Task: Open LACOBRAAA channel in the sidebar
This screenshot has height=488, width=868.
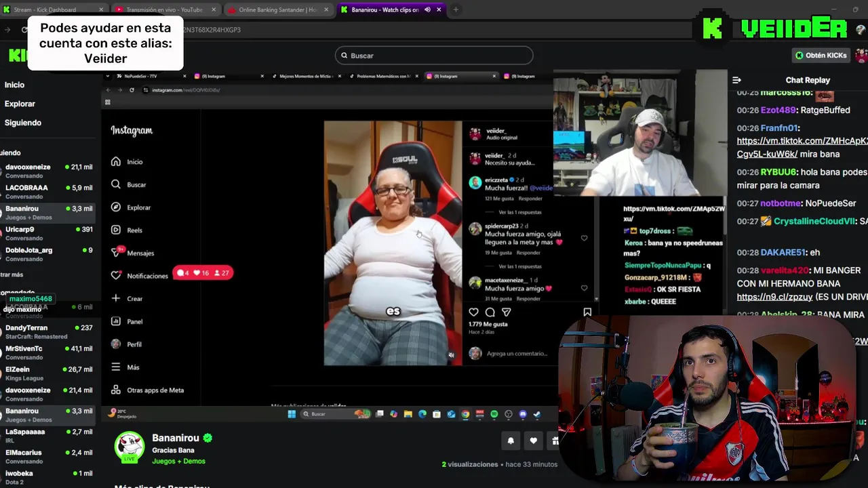Action: pyautogui.click(x=47, y=191)
